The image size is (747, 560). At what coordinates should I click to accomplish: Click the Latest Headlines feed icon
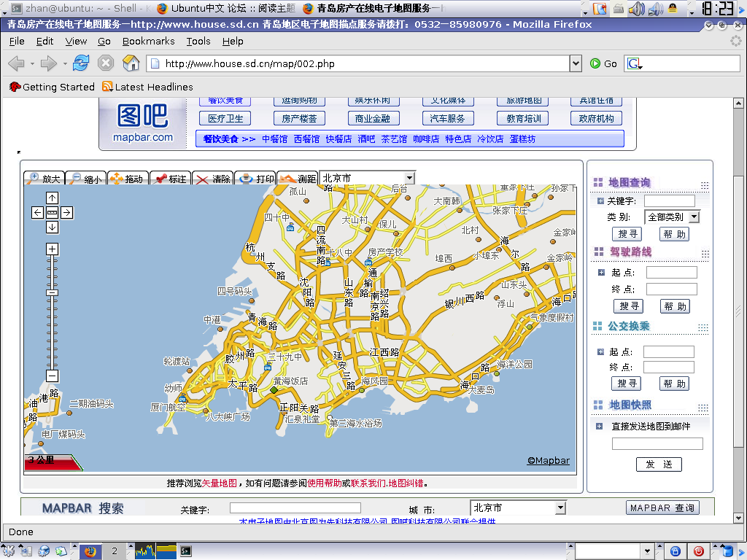[x=107, y=87]
